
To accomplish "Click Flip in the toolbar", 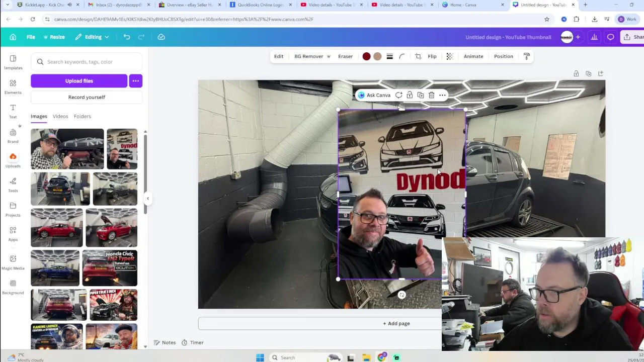I will pyautogui.click(x=432, y=56).
